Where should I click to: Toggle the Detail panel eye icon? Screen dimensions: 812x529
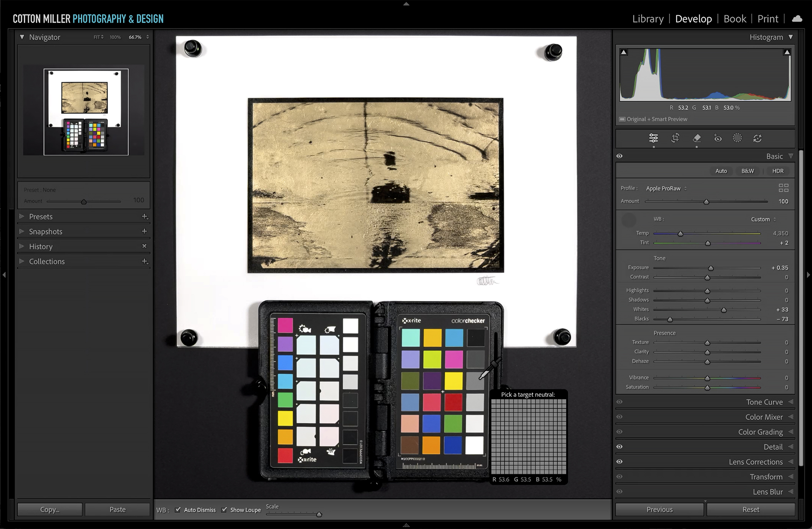coord(619,447)
